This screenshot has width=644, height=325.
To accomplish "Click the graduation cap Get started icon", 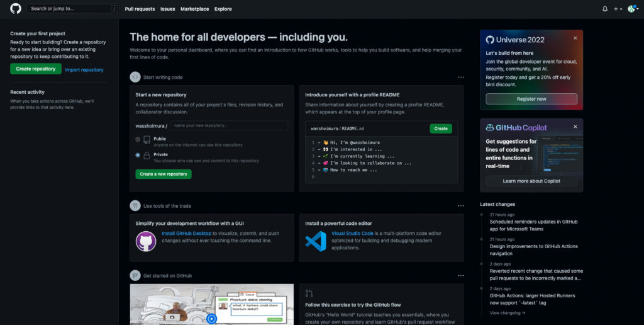I will tap(135, 276).
